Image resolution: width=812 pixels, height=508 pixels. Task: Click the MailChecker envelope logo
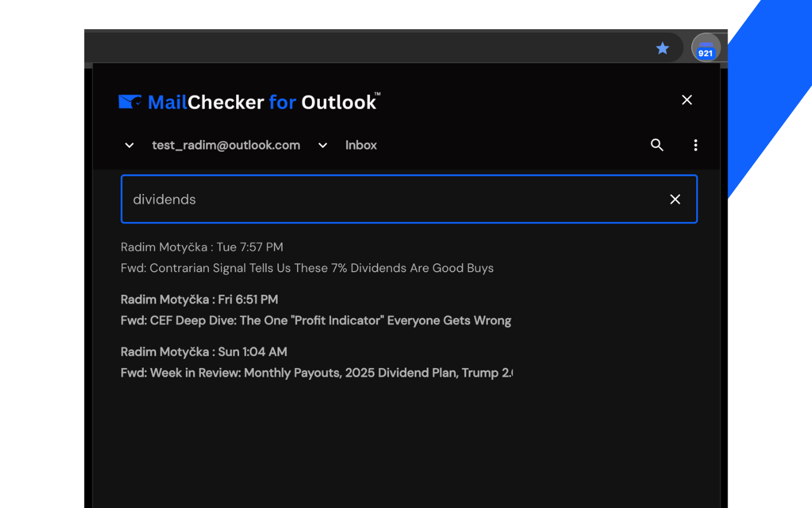[129, 100]
